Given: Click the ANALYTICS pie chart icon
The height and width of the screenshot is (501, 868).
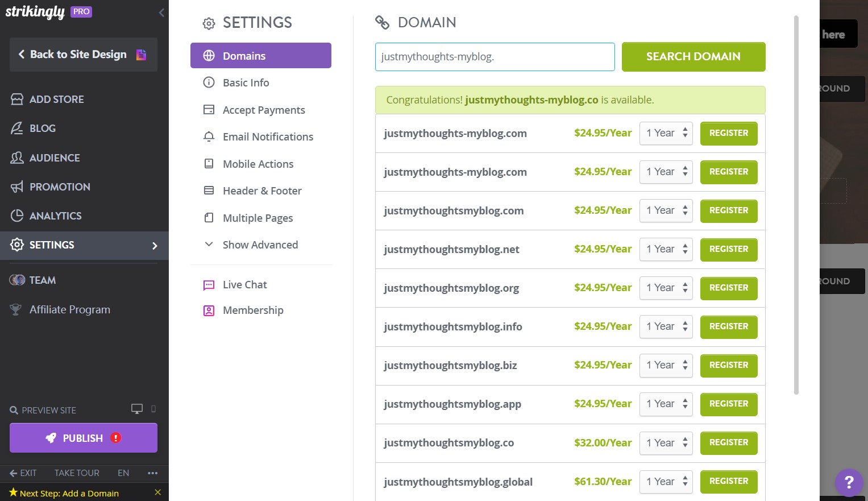Looking at the screenshot, I should pos(16,216).
